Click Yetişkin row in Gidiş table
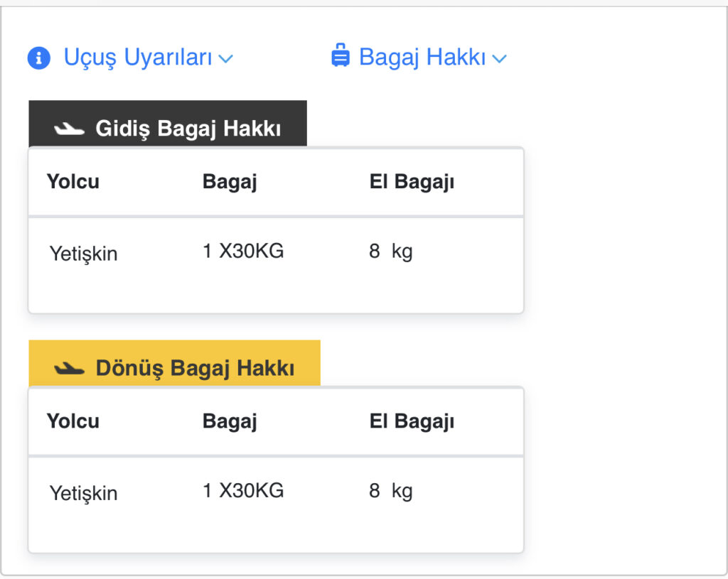Screen dimensions: 728x579 (83, 254)
